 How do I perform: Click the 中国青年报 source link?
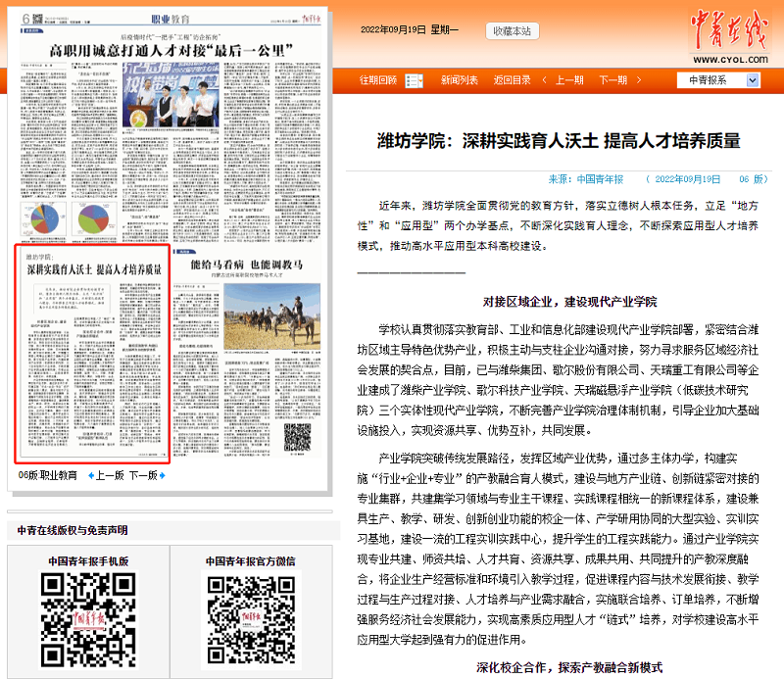point(599,179)
